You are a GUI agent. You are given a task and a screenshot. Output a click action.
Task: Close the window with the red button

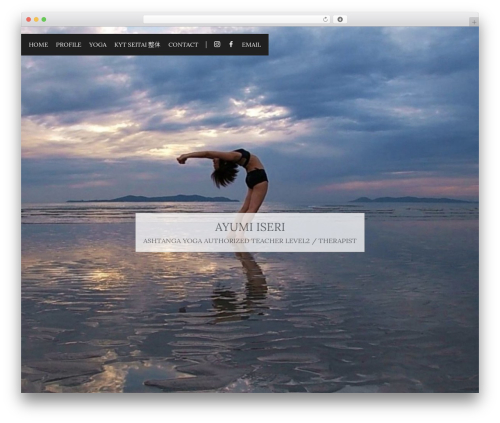[29, 20]
